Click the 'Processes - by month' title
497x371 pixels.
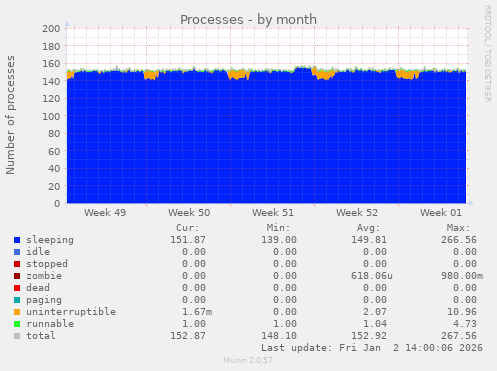pos(248,20)
